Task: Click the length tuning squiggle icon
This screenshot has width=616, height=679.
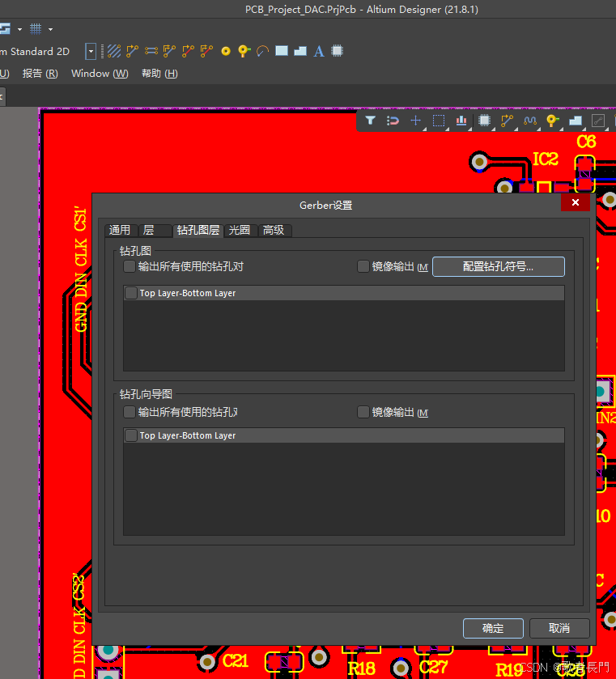Action: coord(530,121)
